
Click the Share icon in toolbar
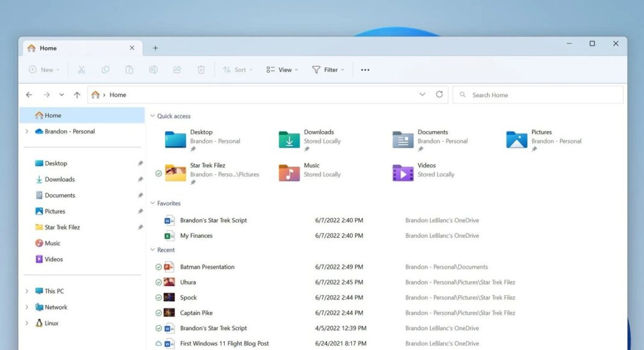pyautogui.click(x=177, y=70)
